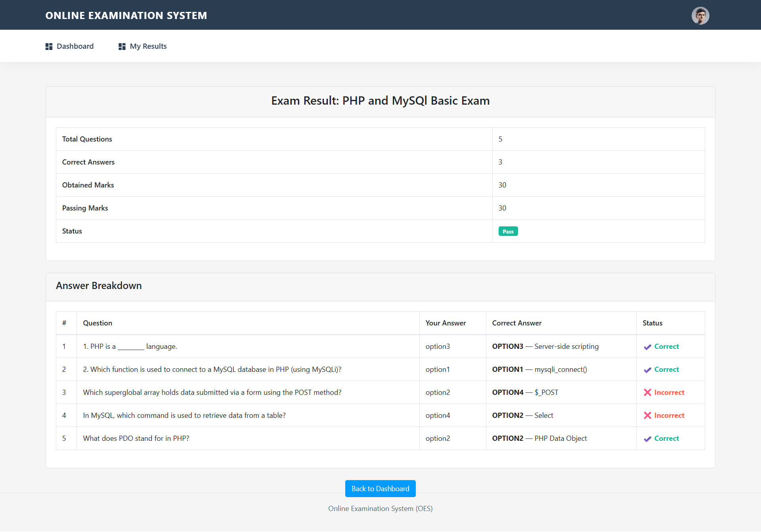761x532 pixels.
Task: Click the checkmark icon for question 1
Action: [x=647, y=347]
